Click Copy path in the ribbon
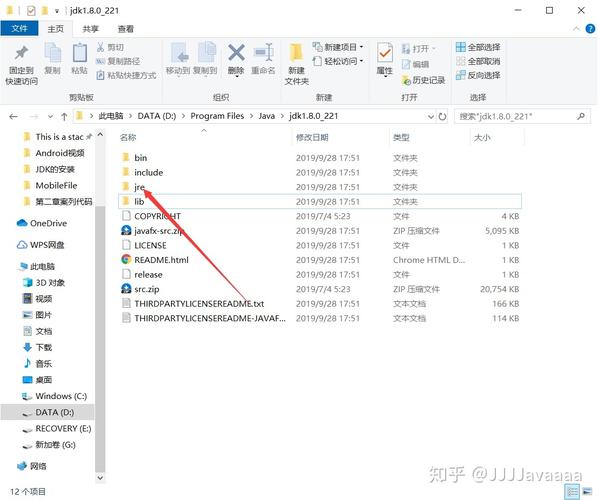Viewport: 598px width, 500px height. tap(118, 61)
